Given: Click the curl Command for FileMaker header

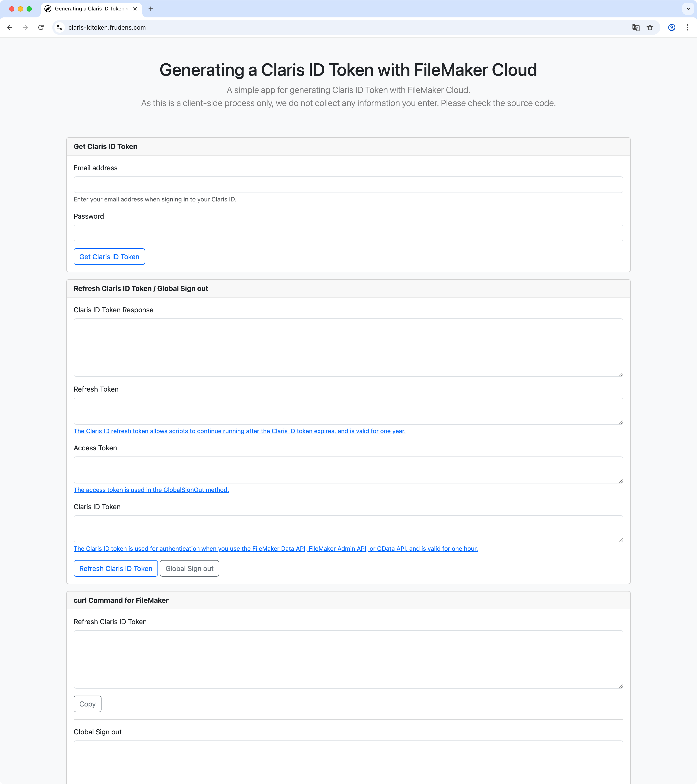Looking at the screenshot, I should [348, 600].
